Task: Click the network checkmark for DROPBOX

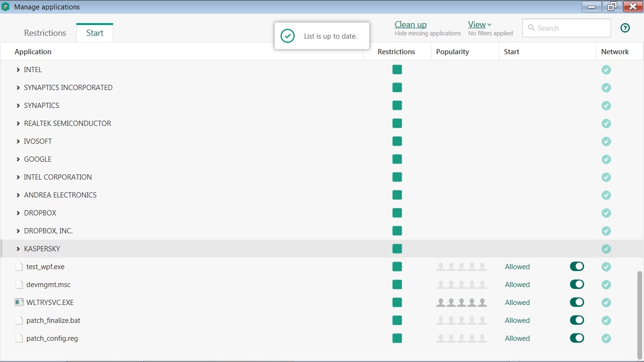Action: pos(606,213)
